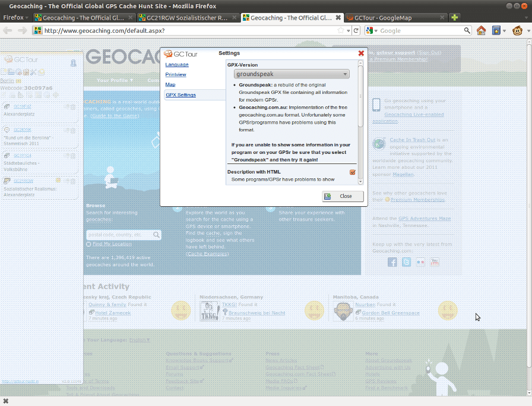Click the GC Tour logo in Settings dialog
This screenshot has height=406, width=532.
pyautogui.click(x=181, y=54)
